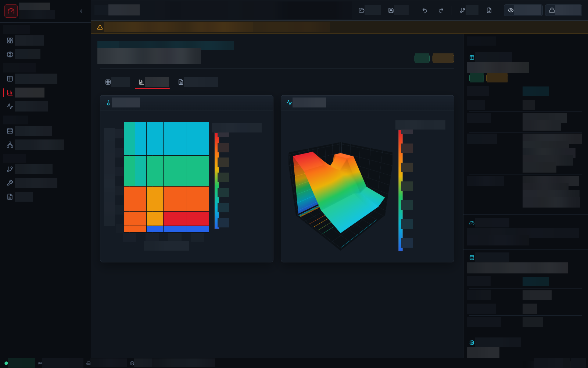This screenshot has width=588, height=368.
Task: Click the green badge in the right details panel
Action: 477,78
